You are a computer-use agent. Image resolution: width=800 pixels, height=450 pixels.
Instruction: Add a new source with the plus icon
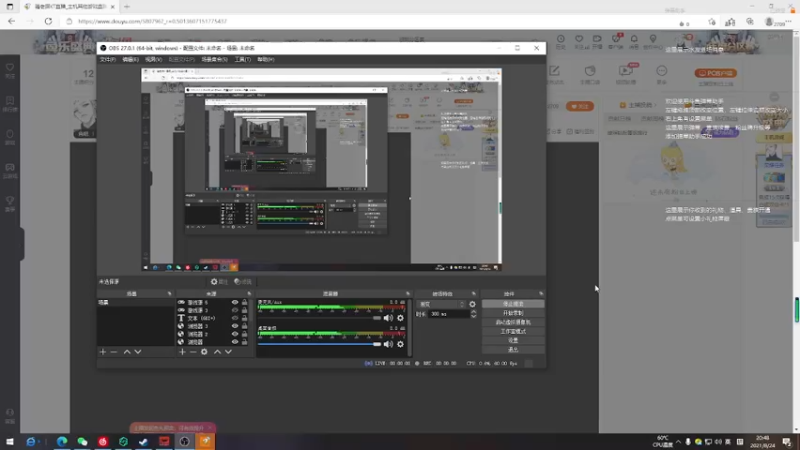182,352
